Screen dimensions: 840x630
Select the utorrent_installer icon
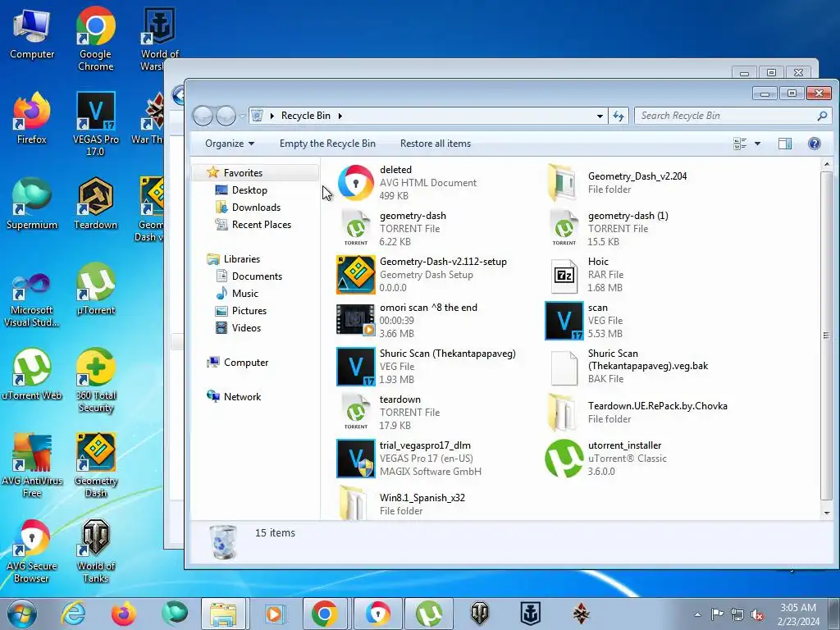[564, 459]
